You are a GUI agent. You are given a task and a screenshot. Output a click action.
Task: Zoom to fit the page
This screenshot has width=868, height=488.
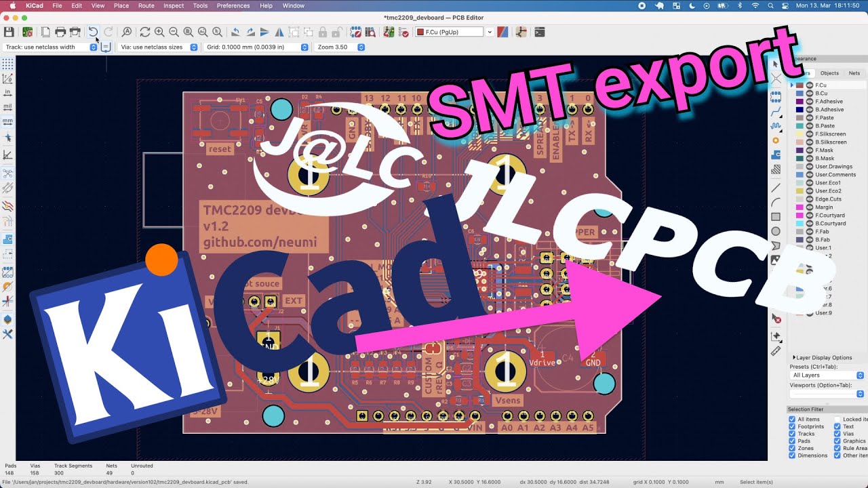click(x=188, y=32)
